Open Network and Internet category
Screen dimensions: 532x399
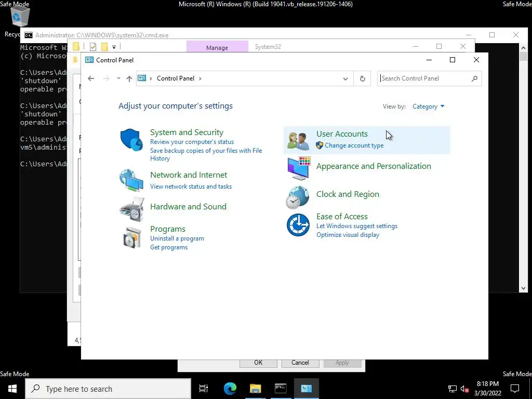click(x=189, y=175)
